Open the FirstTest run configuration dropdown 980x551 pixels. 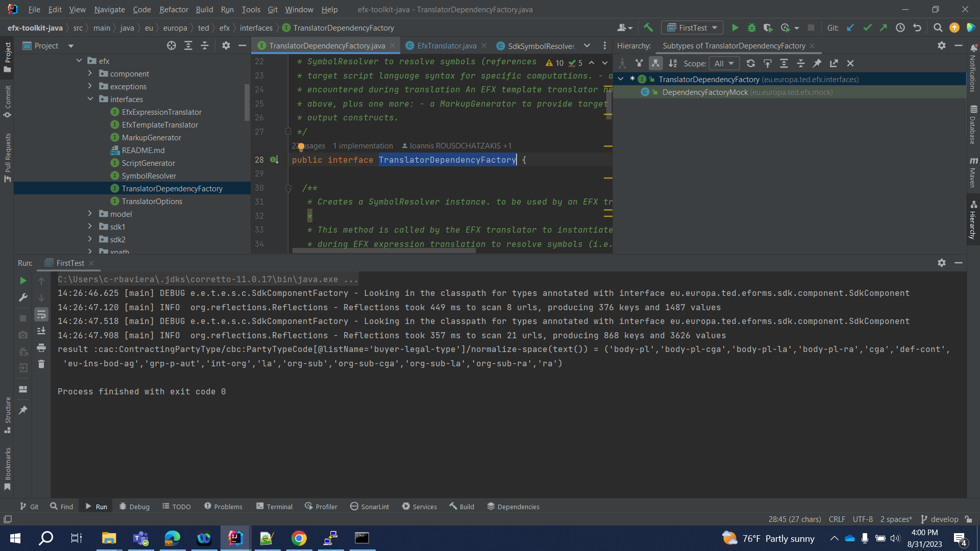point(692,27)
